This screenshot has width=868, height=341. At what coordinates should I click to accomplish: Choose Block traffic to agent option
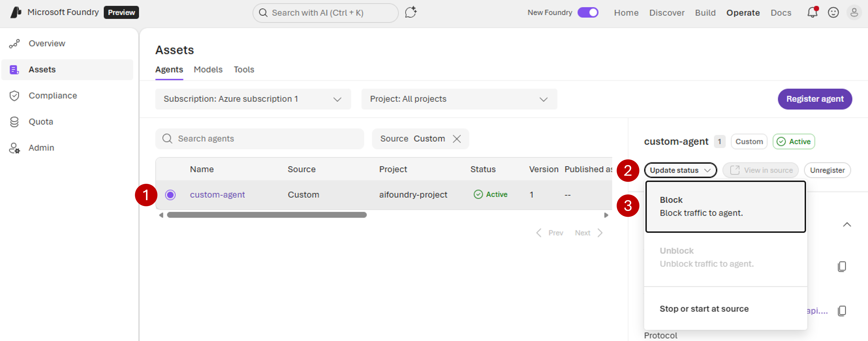coord(725,207)
